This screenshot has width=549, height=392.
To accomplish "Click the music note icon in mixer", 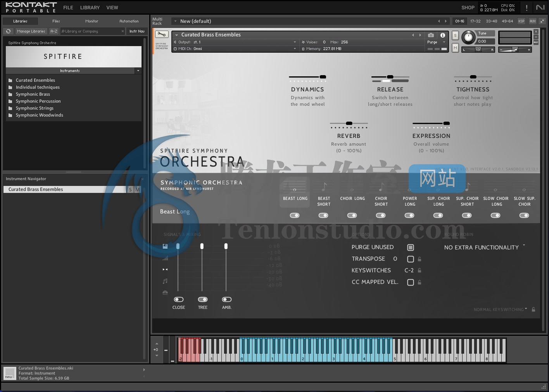I will [x=165, y=281].
